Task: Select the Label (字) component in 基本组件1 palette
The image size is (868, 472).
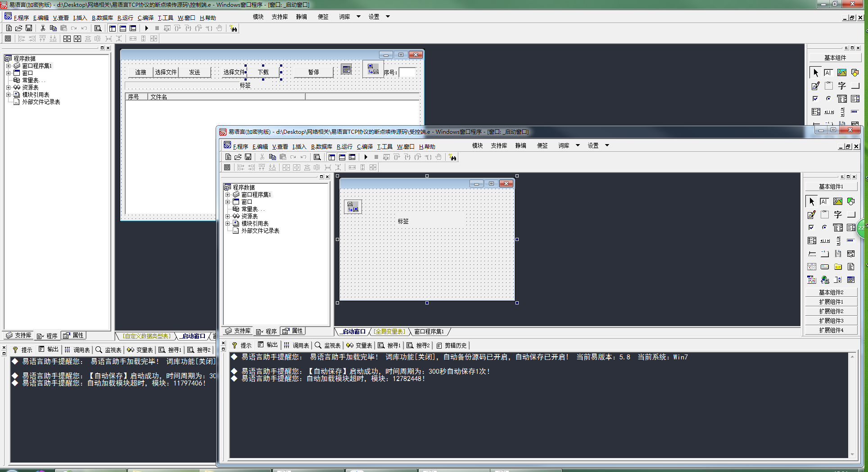Action: tap(838, 214)
